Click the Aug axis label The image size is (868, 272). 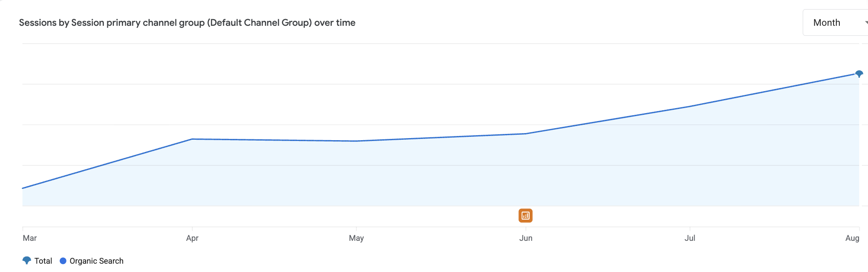click(x=852, y=238)
